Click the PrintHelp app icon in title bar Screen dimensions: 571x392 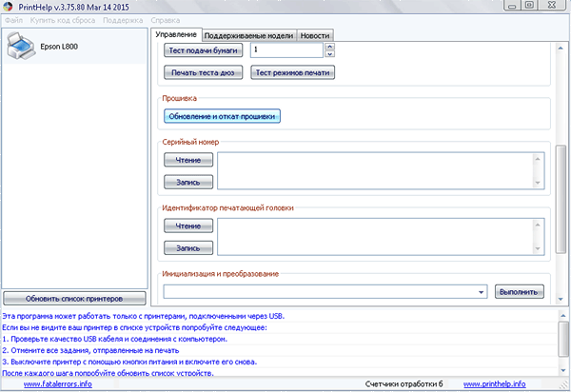point(8,7)
